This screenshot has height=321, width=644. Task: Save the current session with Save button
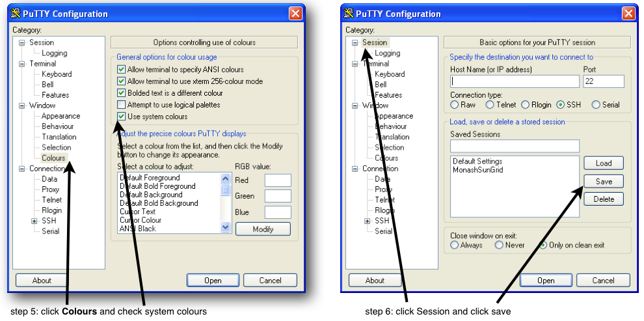(x=603, y=181)
